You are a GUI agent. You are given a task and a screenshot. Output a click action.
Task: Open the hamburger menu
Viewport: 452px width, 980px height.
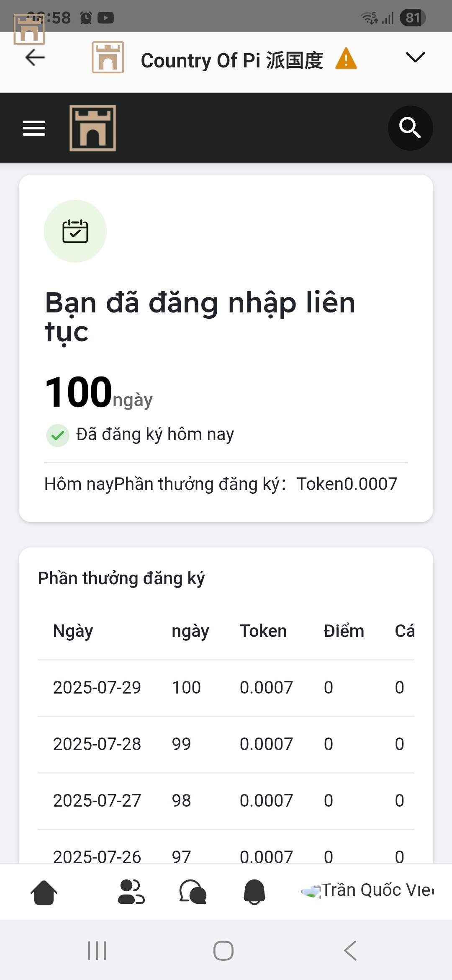[x=34, y=128]
